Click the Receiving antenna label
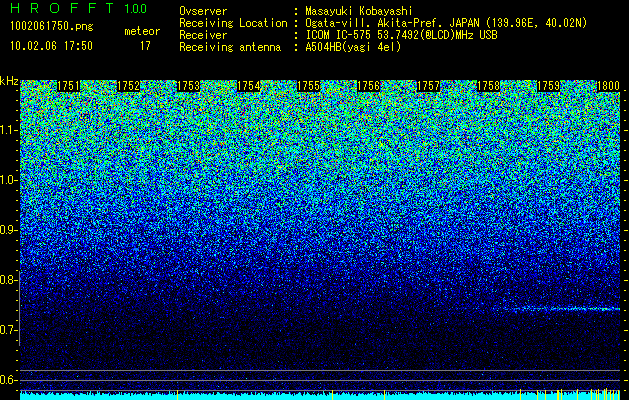This screenshot has height=400, width=629. coord(230,47)
